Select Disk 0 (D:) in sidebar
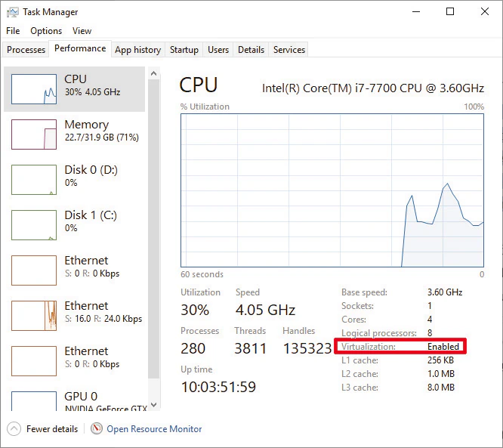This screenshot has width=503, height=448. [x=76, y=179]
